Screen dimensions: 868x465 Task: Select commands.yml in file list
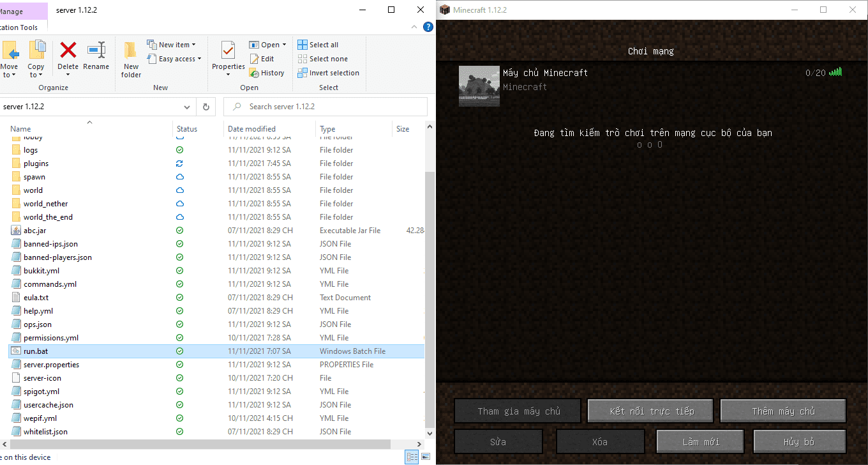[50, 284]
